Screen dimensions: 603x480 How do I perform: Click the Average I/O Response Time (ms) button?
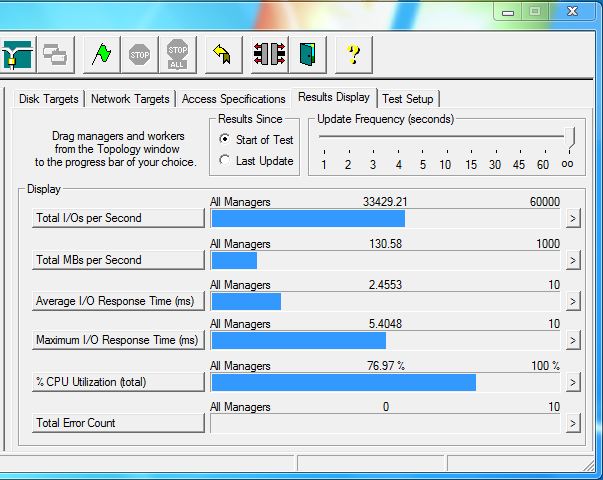[x=118, y=301]
